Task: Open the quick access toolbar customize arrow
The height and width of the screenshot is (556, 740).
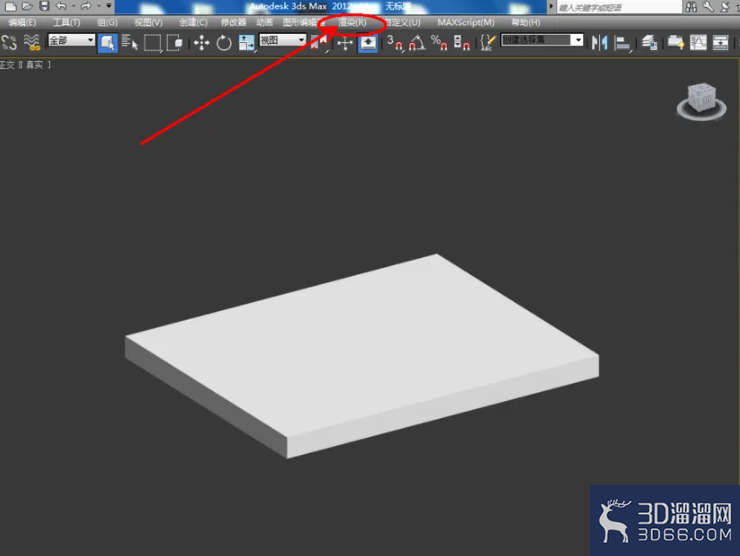Action: coord(109,6)
